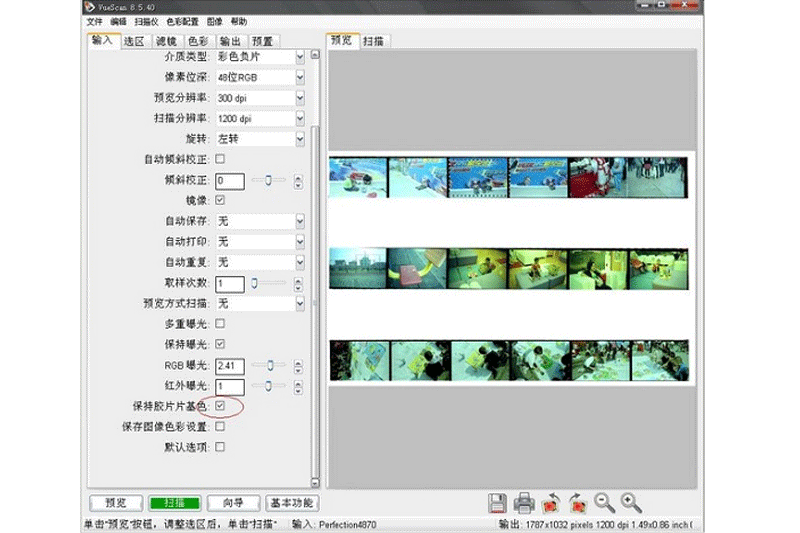Click the green 扫描 button

click(174, 503)
